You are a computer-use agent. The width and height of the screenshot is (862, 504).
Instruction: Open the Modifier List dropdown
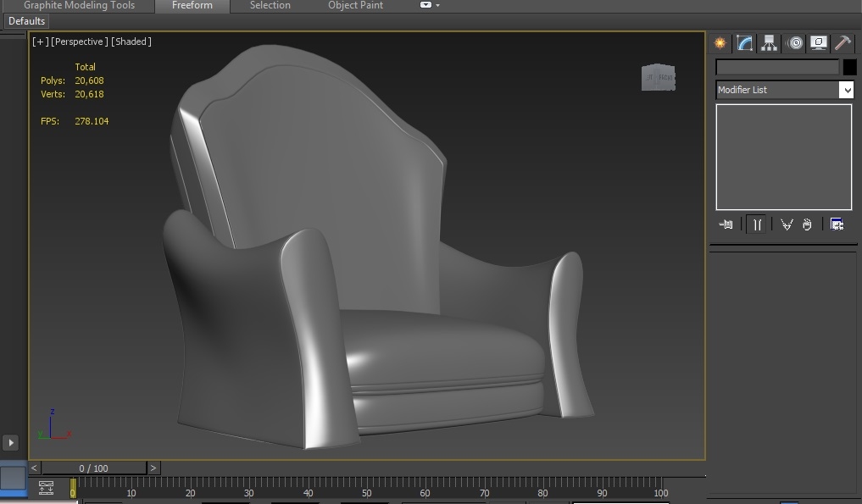pos(847,90)
